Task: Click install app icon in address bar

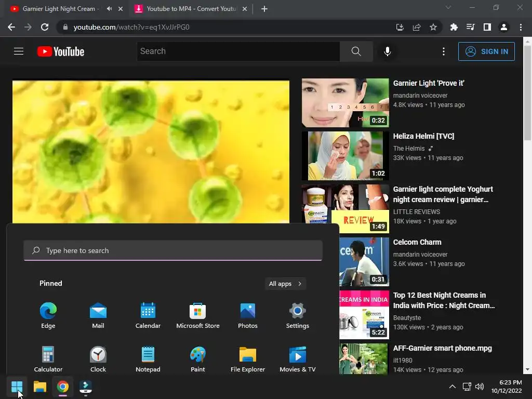Action: point(400,27)
